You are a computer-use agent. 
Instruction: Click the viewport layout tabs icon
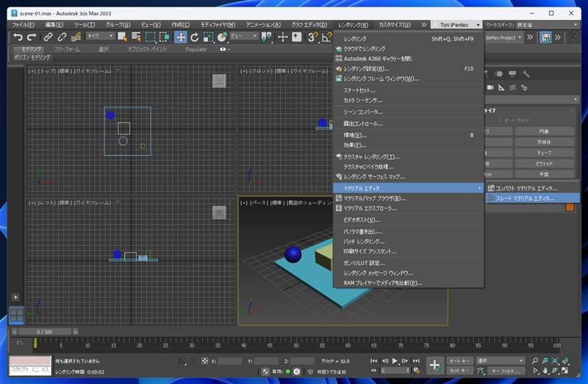[16, 315]
